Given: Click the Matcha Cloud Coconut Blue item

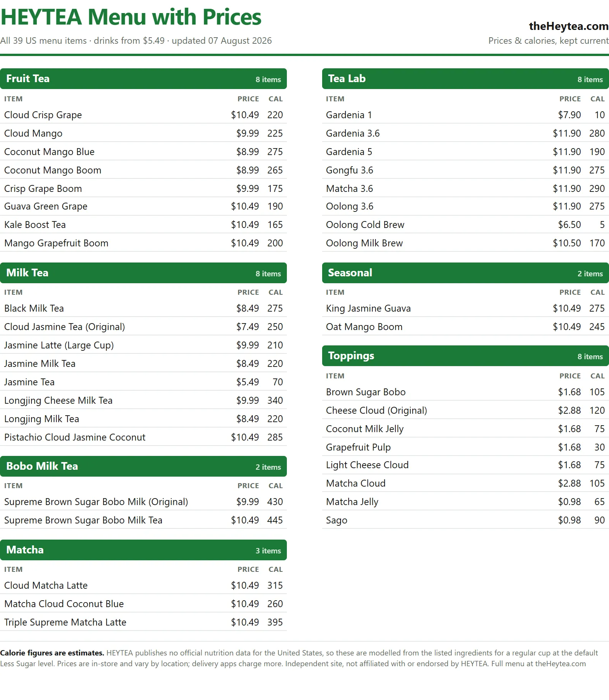Looking at the screenshot, I should [143, 604].
